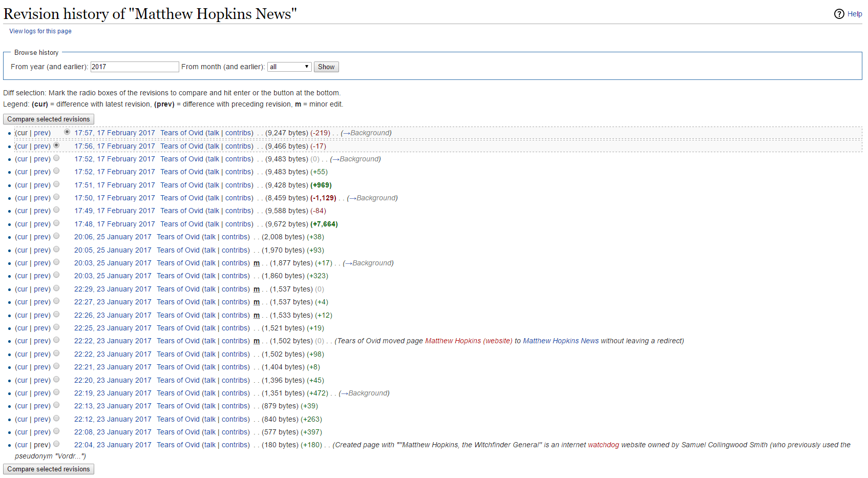Open the 17:57, 17 February 2017 revision link
This screenshot has width=868, height=478.
click(x=115, y=133)
